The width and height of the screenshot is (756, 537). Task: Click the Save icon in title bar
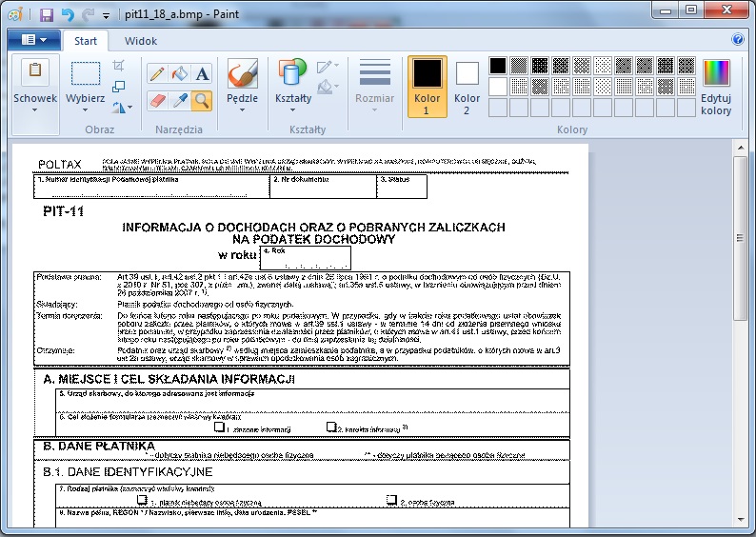pyautogui.click(x=47, y=14)
